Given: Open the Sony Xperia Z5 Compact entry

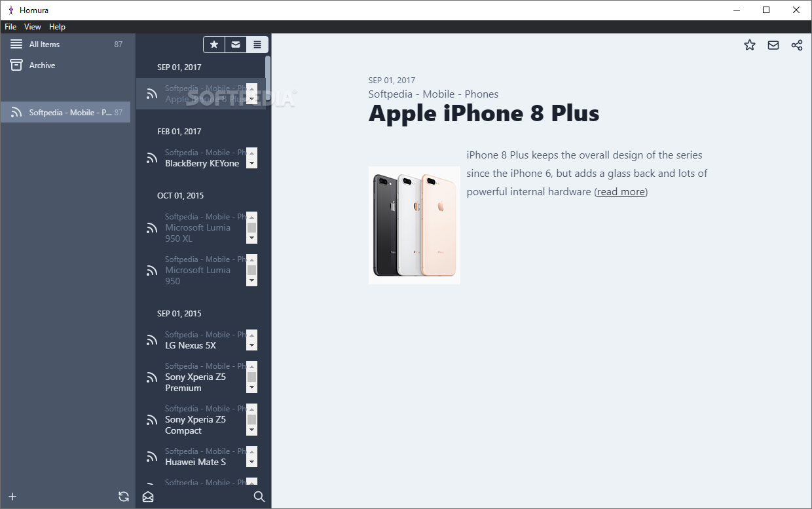Looking at the screenshot, I should [200, 419].
